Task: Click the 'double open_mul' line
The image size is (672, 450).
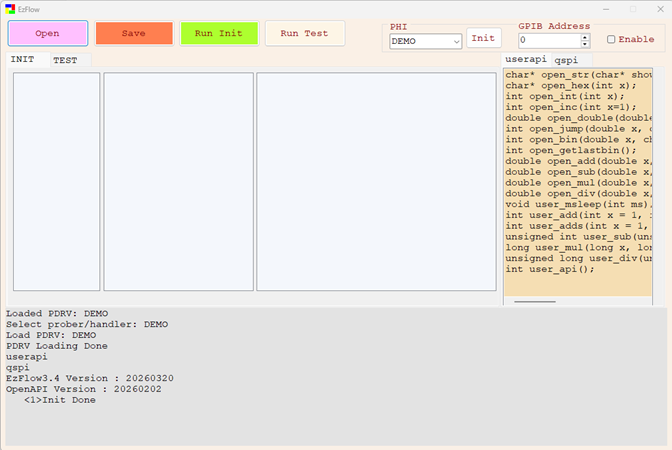Action: click(x=578, y=183)
